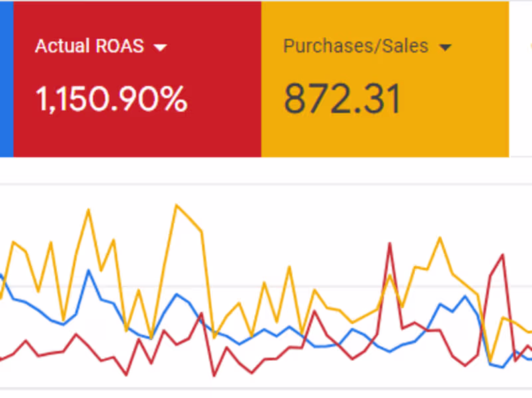Open the Actual ROAS metric dropdown
Screen dimensions: 532x398
pyautogui.click(x=161, y=47)
